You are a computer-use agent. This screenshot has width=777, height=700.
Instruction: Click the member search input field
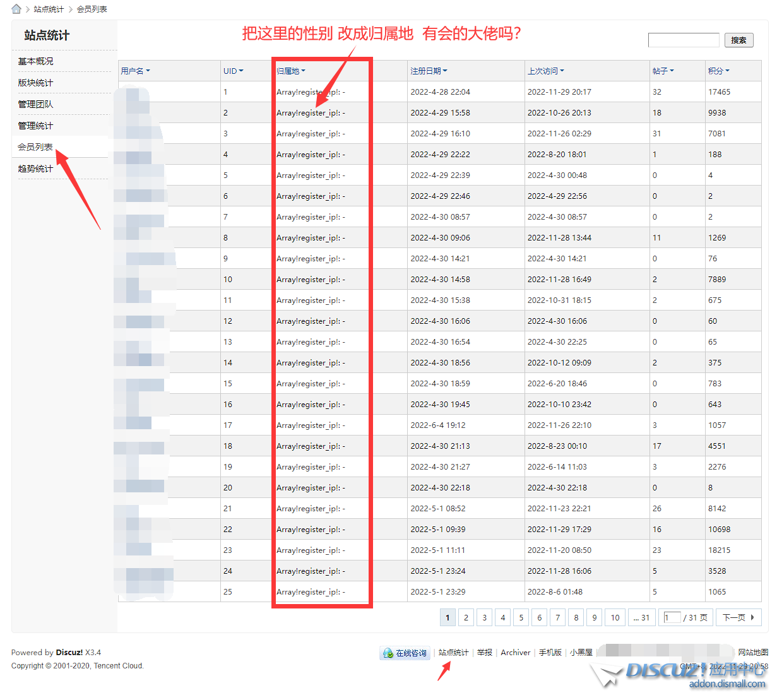click(684, 40)
